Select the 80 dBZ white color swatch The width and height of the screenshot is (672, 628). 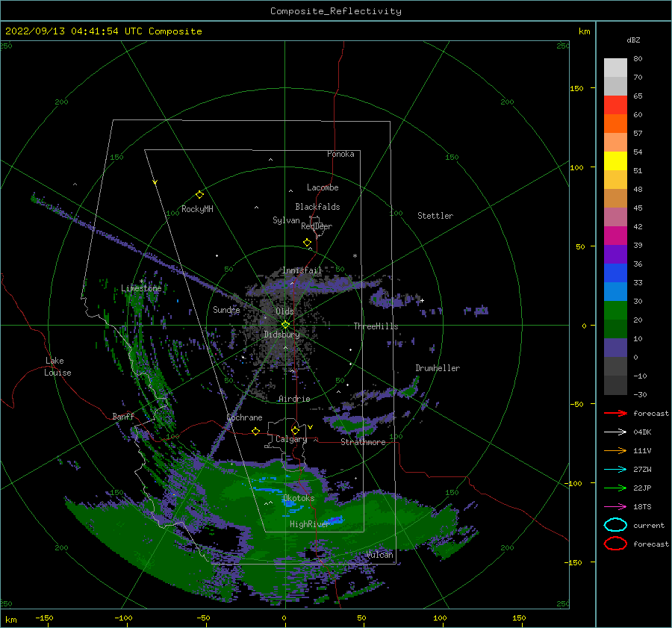click(x=615, y=67)
